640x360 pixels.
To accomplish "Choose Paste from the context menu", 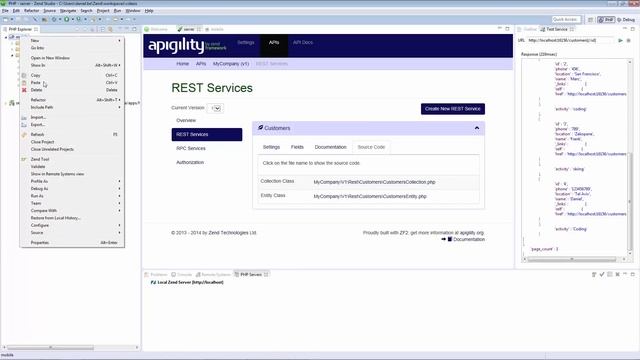I will (x=72, y=82).
